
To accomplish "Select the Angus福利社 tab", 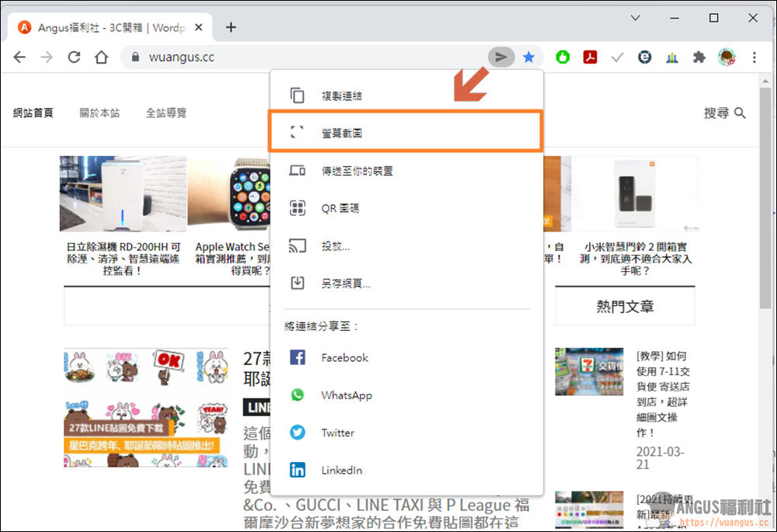I will [110, 27].
